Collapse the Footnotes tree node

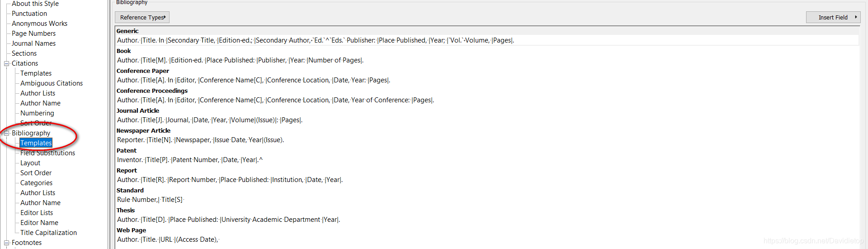click(x=7, y=243)
